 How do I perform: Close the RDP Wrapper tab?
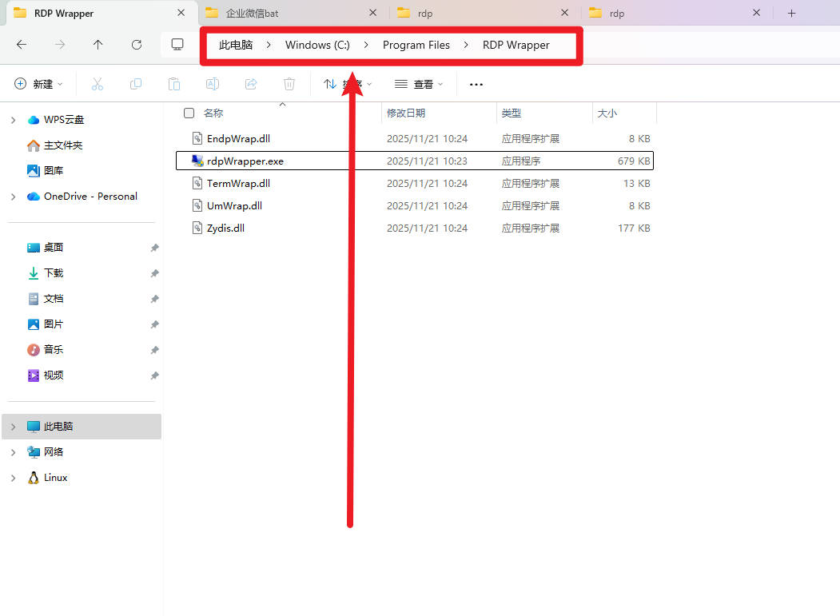pyautogui.click(x=181, y=13)
